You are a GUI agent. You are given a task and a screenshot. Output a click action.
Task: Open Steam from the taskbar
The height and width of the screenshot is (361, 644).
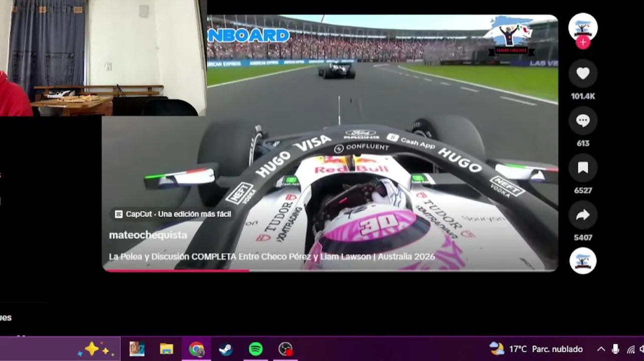tap(226, 349)
